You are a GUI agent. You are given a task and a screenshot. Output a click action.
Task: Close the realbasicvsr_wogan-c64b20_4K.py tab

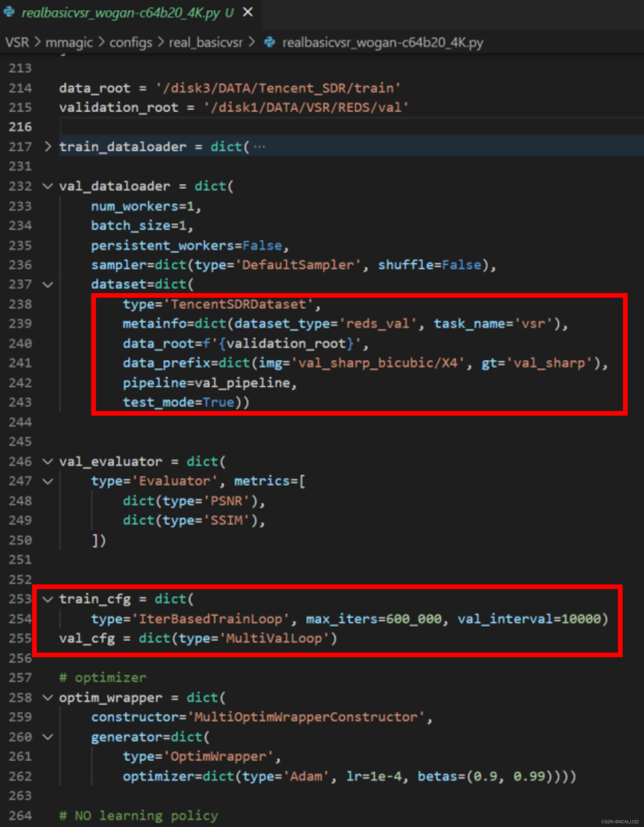coord(248,12)
